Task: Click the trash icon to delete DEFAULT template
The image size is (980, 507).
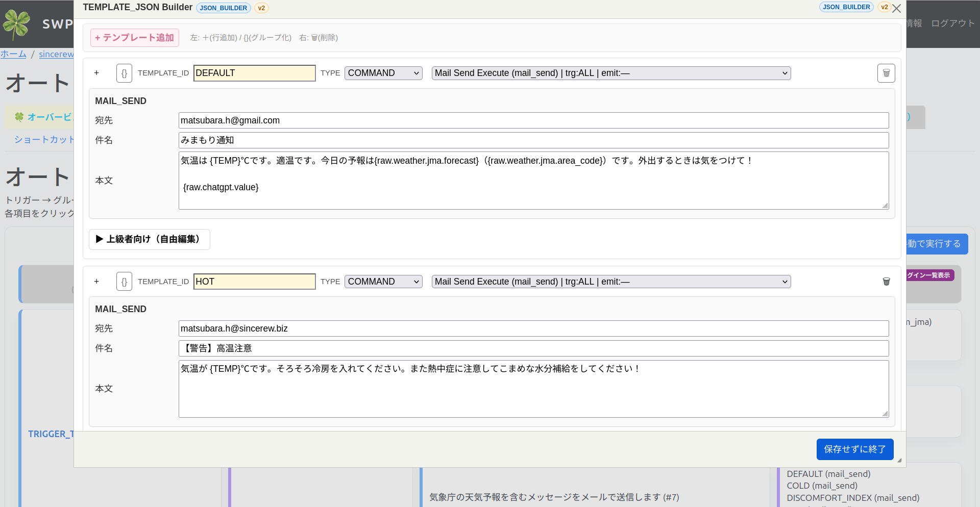Action: (886, 73)
